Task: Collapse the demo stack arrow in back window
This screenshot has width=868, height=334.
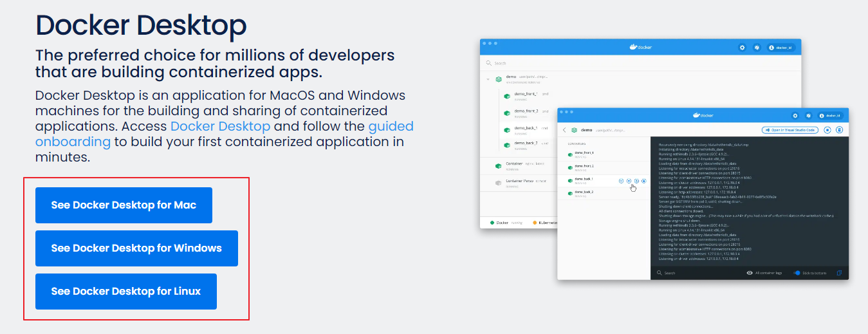Action: pos(488,79)
